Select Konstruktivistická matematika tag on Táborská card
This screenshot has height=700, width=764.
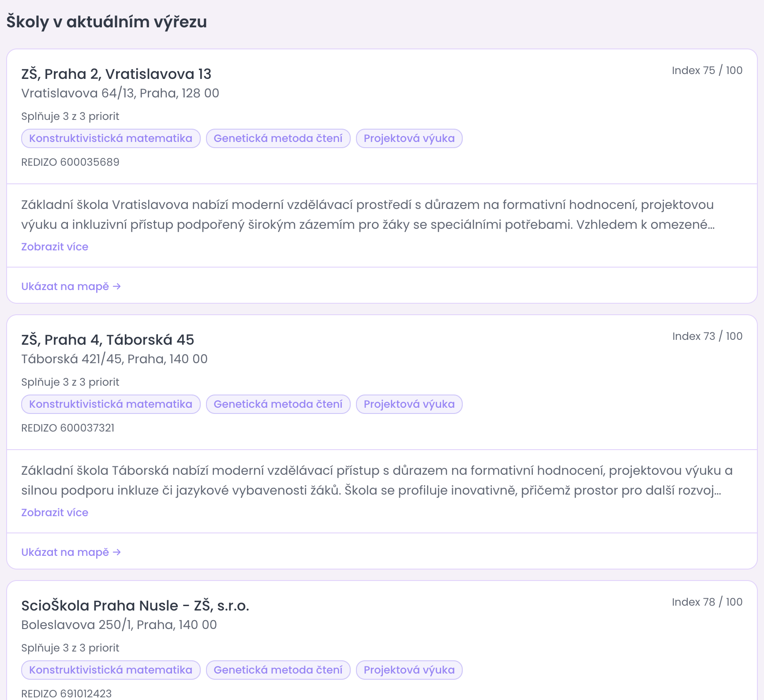click(111, 404)
